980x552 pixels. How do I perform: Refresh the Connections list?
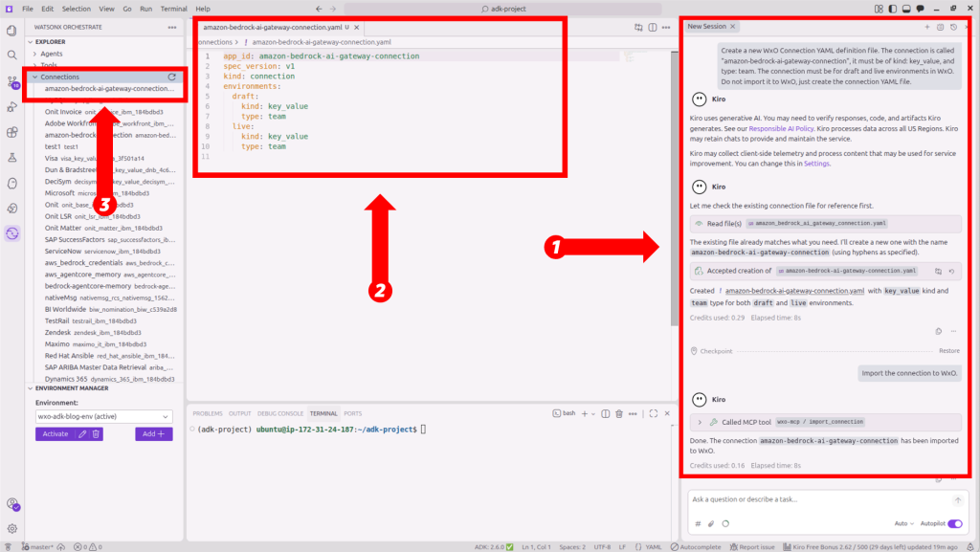point(170,77)
